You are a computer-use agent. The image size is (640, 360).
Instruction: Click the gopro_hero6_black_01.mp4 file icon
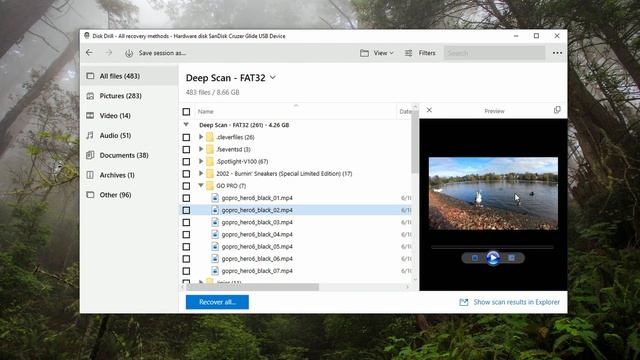pyautogui.click(x=215, y=198)
